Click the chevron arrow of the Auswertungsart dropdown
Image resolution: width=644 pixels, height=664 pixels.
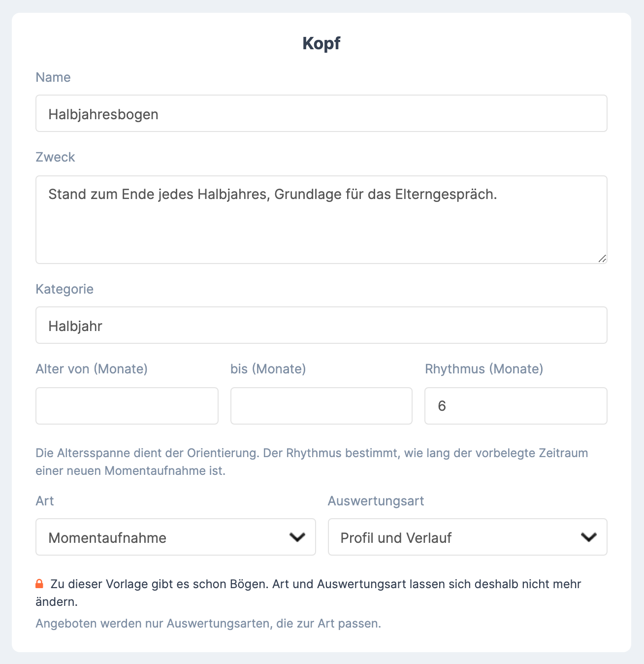[589, 537]
